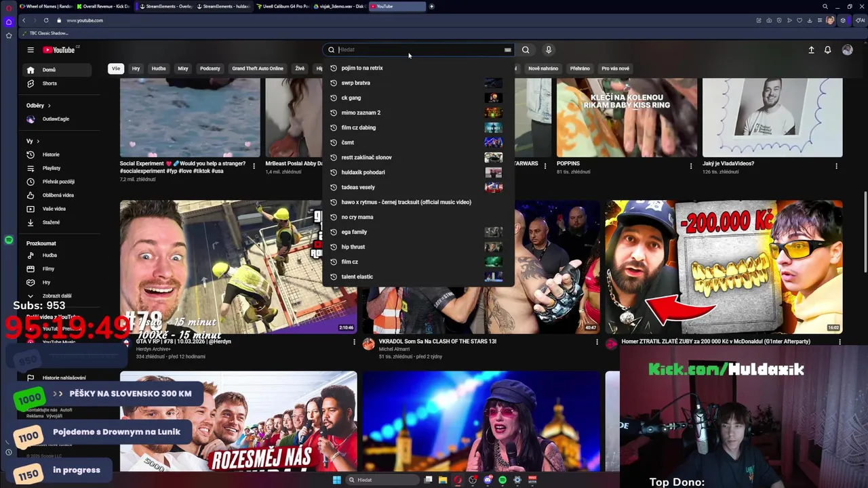The image size is (868, 488).
Task: Open the account avatar menu
Action: [847, 49]
